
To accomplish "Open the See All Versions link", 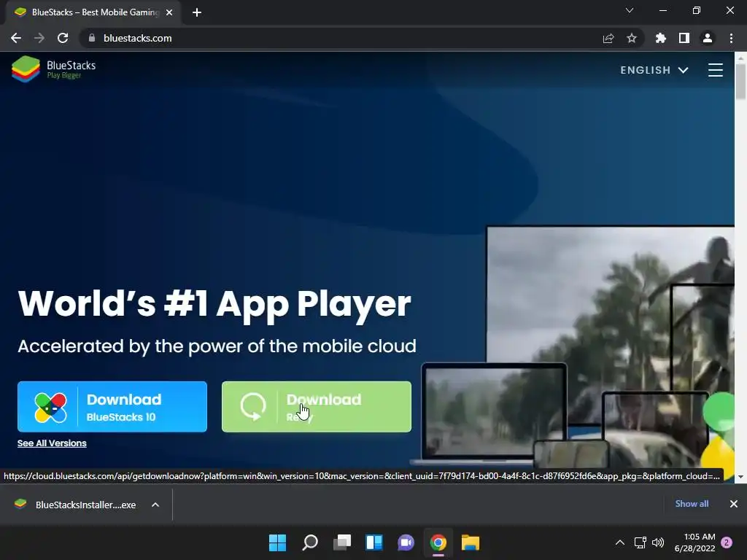I will (x=52, y=443).
